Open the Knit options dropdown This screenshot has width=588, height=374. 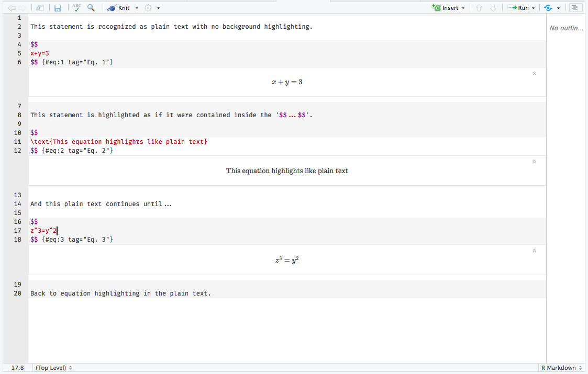(x=136, y=7)
